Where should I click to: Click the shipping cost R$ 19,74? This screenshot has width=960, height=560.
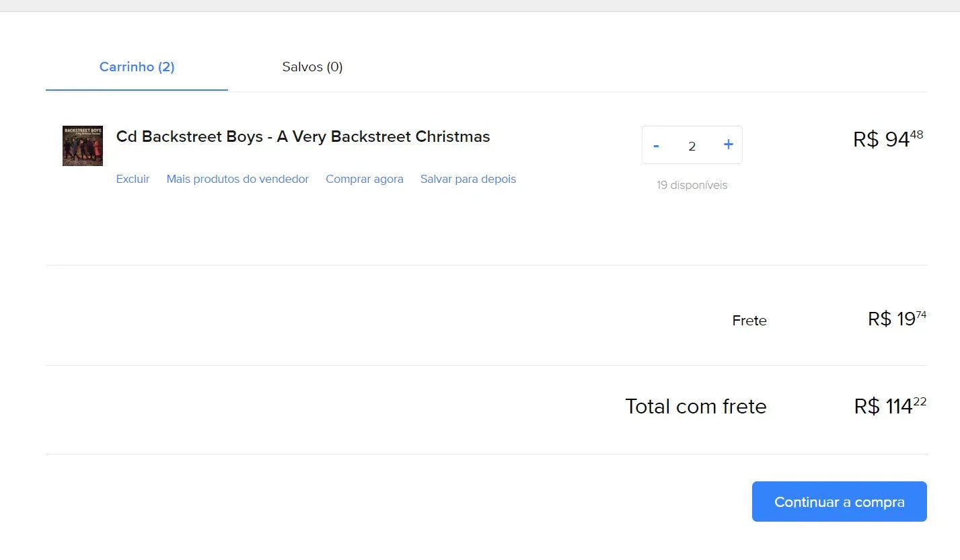pyautogui.click(x=897, y=318)
